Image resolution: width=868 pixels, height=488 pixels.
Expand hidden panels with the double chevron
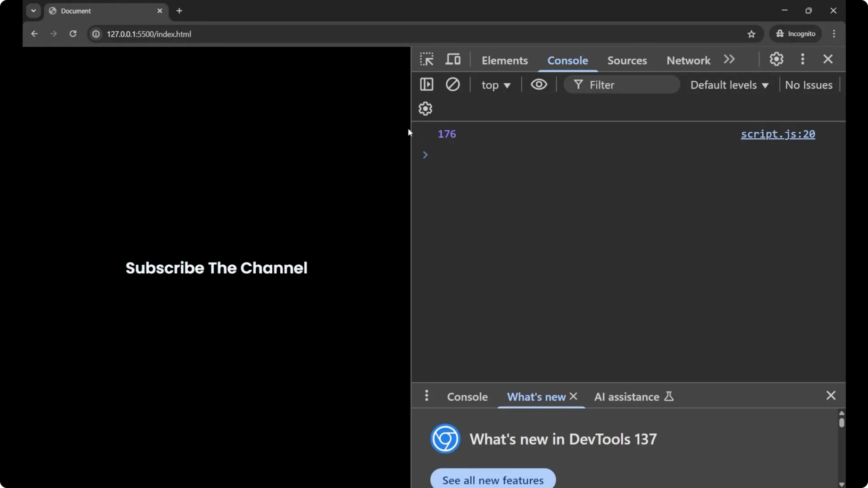click(x=729, y=59)
